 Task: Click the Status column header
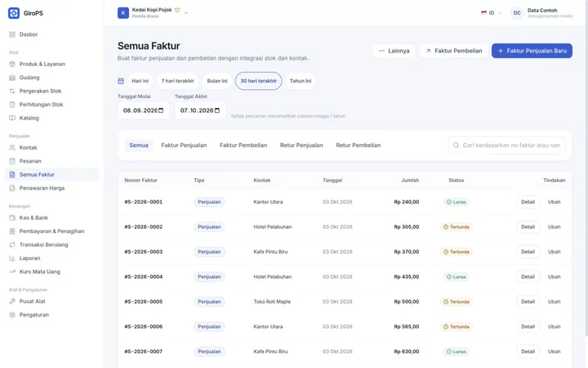pos(456,181)
